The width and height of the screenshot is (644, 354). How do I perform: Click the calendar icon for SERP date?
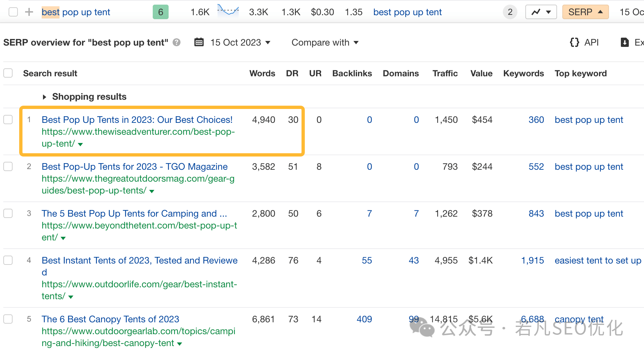[199, 42]
